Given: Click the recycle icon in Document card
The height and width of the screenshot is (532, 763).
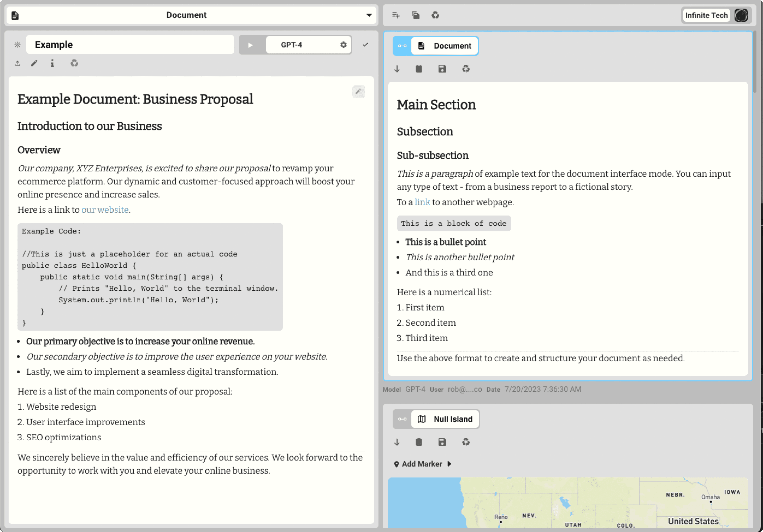Looking at the screenshot, I should [466, 69].
